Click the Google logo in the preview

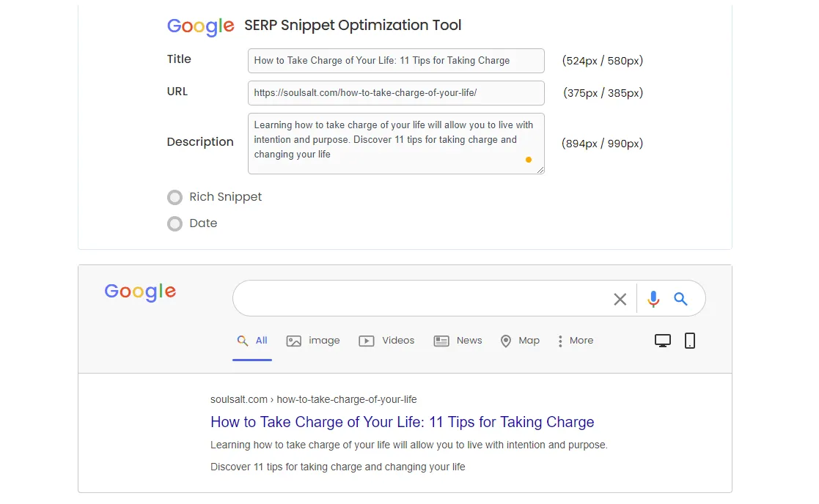pos(139,292)
